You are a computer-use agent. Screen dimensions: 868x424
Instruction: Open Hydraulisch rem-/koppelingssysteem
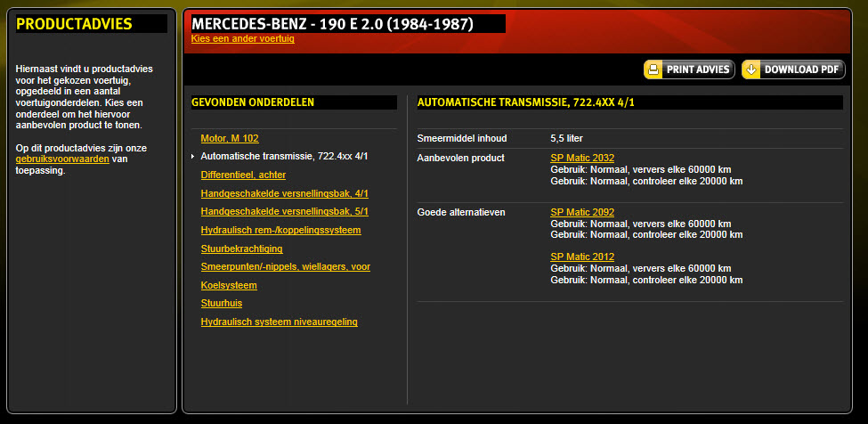(x=280, y=231)
